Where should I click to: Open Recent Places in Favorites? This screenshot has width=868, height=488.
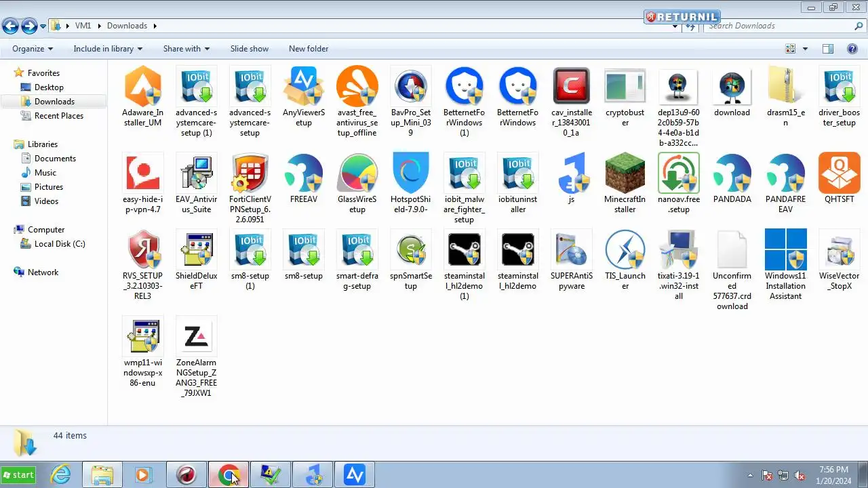[x=59, y=116]
